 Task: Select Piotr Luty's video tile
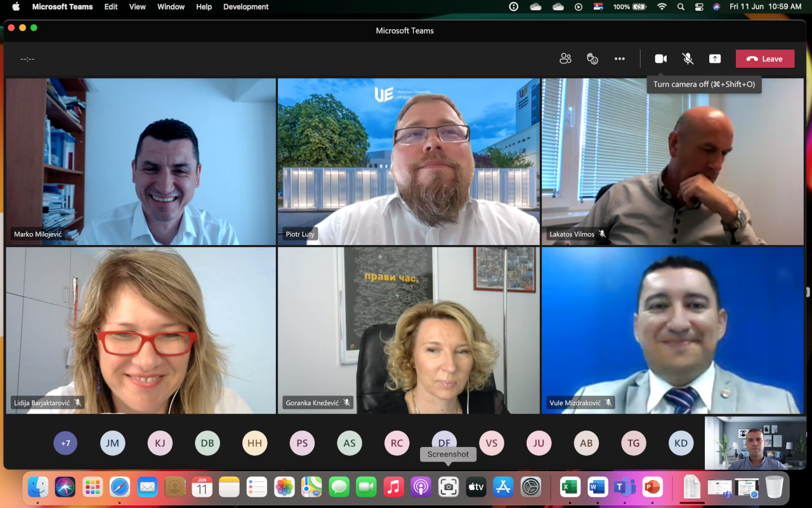(x=409, y=161)
